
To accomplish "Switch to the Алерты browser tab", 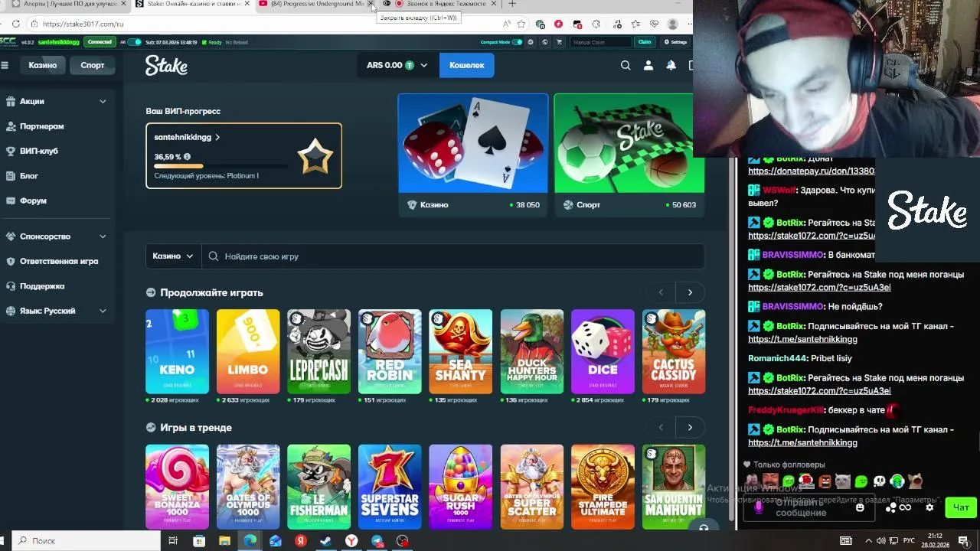I will (x=67, y=4).
